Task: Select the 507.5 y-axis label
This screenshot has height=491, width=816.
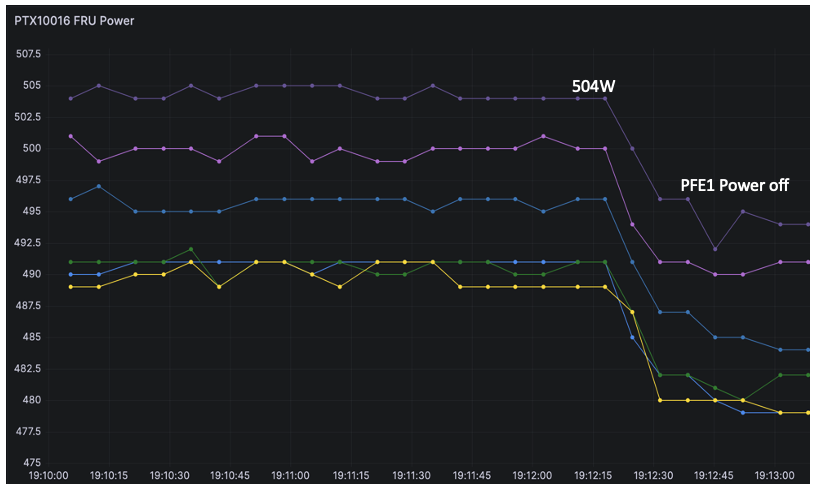Action: [28, 54]
